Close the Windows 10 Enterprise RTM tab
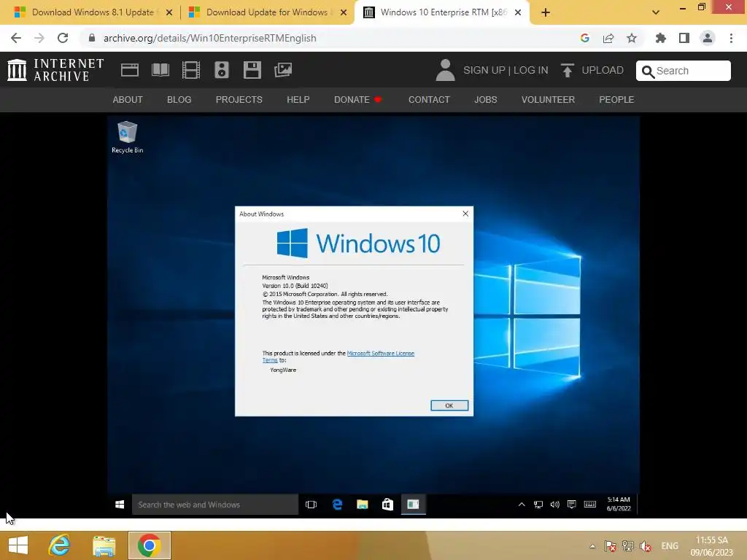The width and height of the screenshot is (747, 560). point(518,12)
